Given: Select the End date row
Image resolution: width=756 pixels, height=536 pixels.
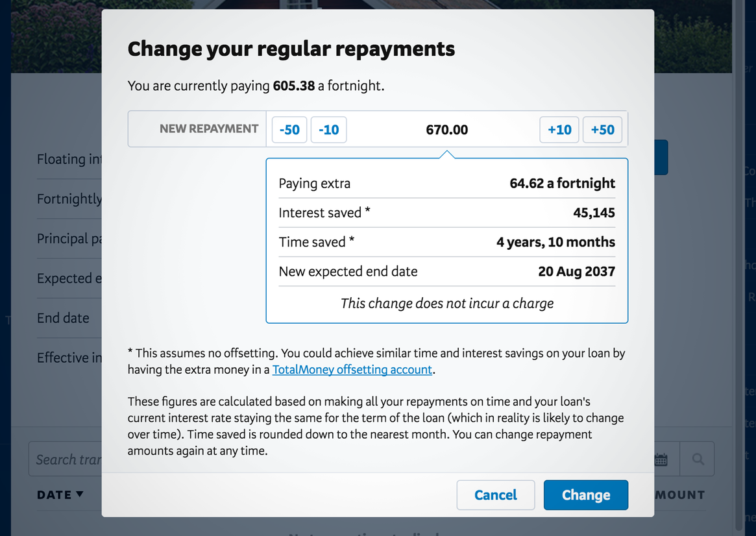Looking at the screenshot, I should click(x=64, y=318).
